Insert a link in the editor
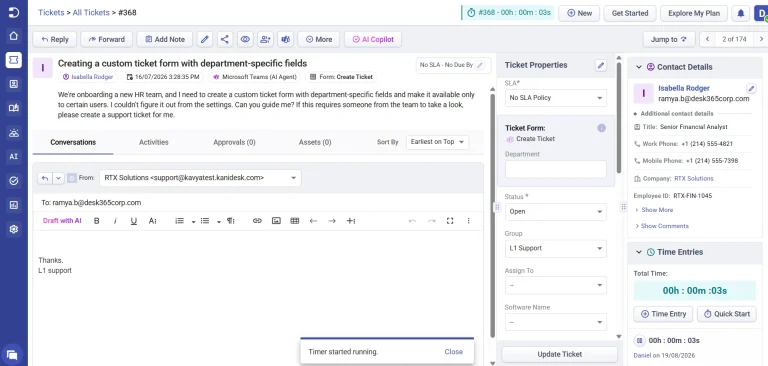The height and width of the screenshot is (366, 768). (x=257, y=221)
